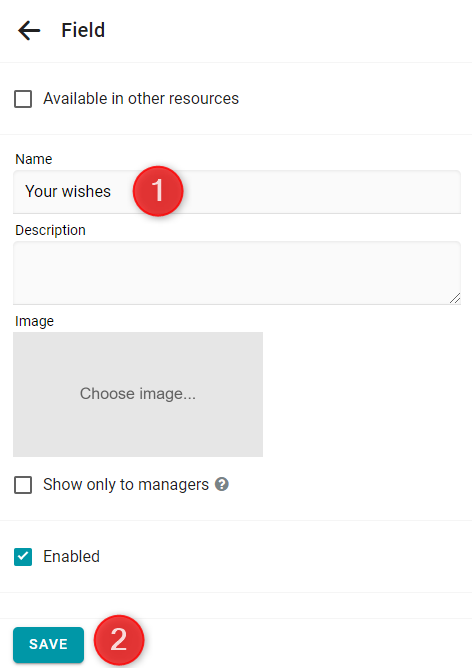The image size is (472, 668).
Task: Click the Show only to managers label text
Action: pyautogui.click(x=126, y=485)
